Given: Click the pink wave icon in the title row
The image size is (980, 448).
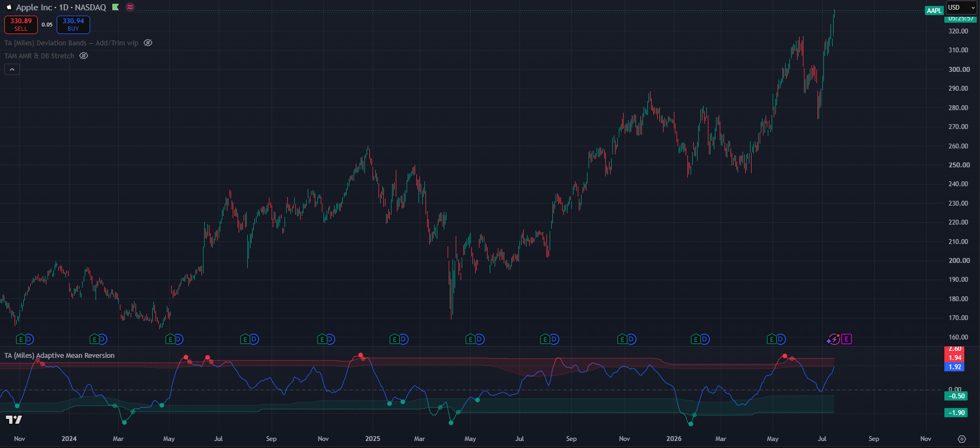Looking at the screenshot, I should (x=130, y=7).
